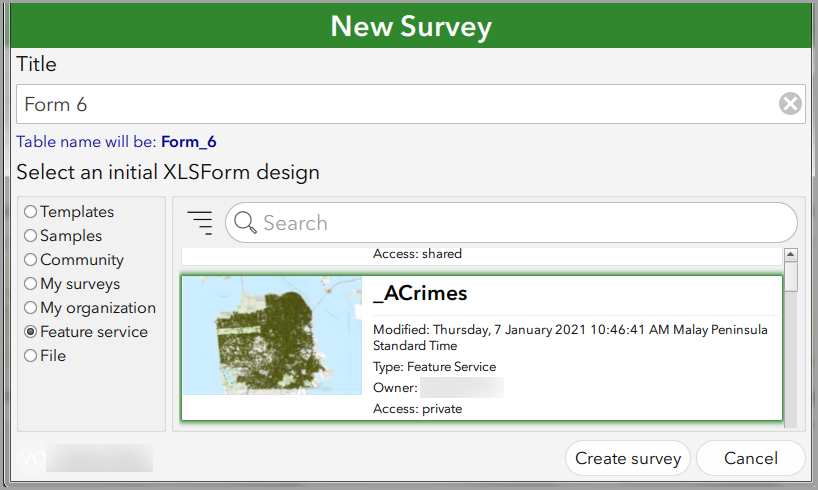Click the 'Access: private' text
This screenshot has height=490, width=818.
click(417, 409)
